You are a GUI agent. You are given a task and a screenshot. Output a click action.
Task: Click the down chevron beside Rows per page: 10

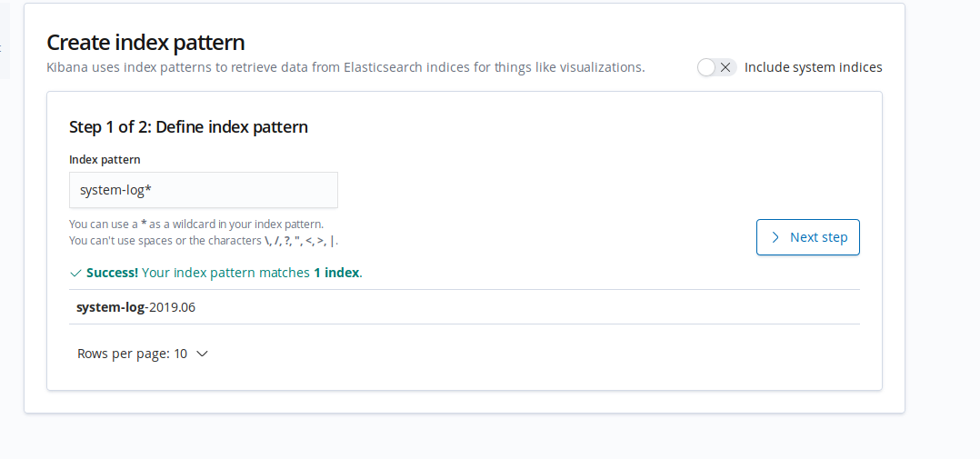point(202,354)
